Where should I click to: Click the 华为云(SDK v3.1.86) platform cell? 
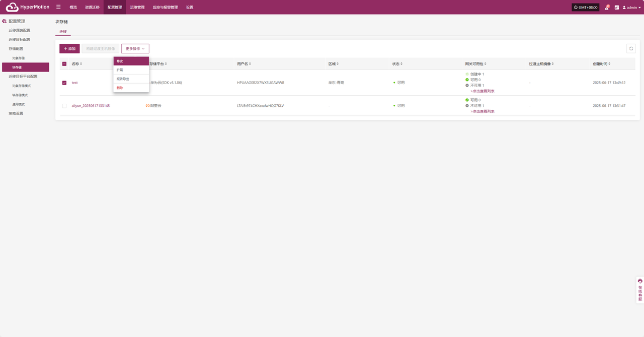[166, 83]
